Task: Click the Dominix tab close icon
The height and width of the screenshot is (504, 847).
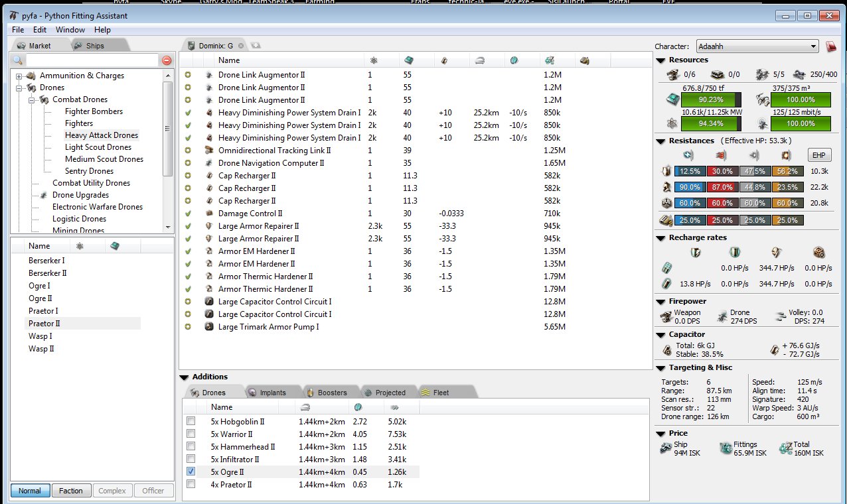Action: [x=241, y=46]
